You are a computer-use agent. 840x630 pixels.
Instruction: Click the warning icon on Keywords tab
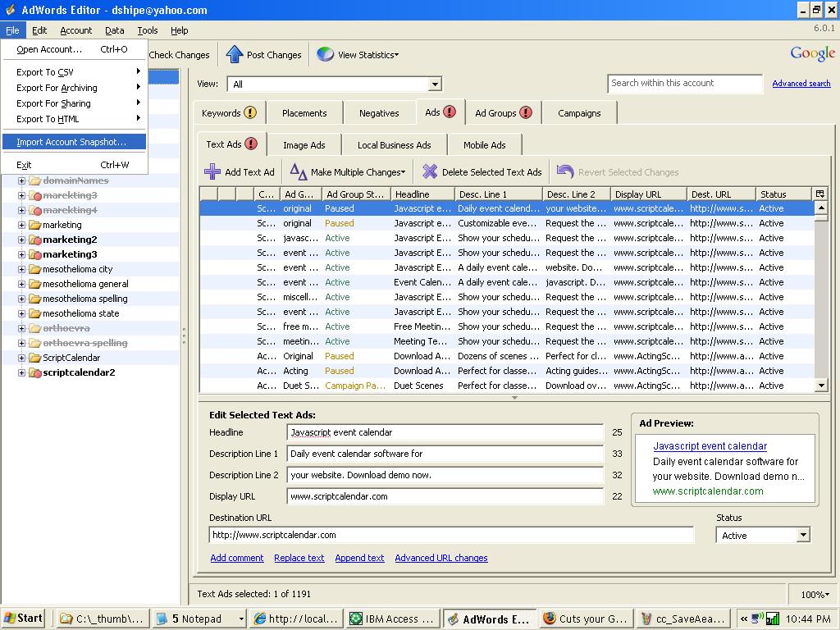250,112
